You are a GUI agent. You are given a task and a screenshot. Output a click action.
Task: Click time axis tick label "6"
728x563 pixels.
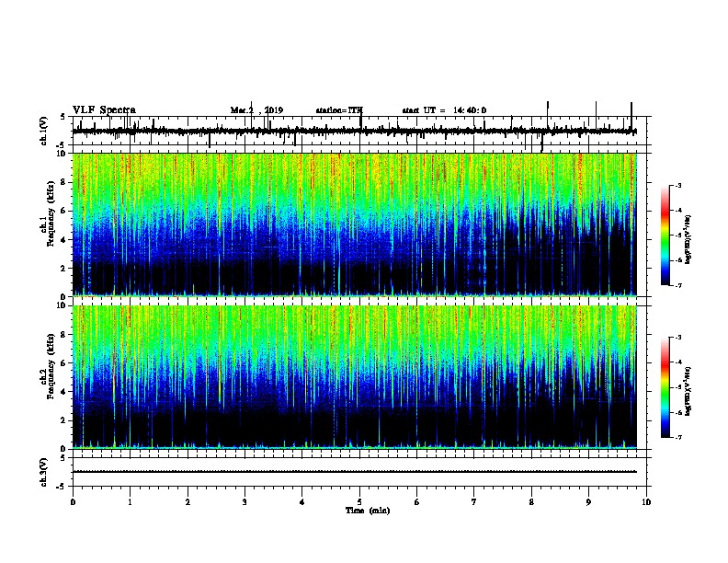click(x=417, y=502)
